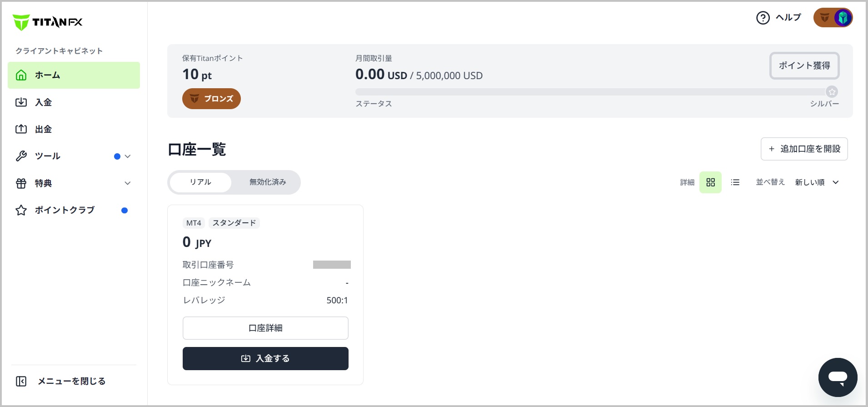
Task: Click the ポイント獲得 button
Action: 804,65
